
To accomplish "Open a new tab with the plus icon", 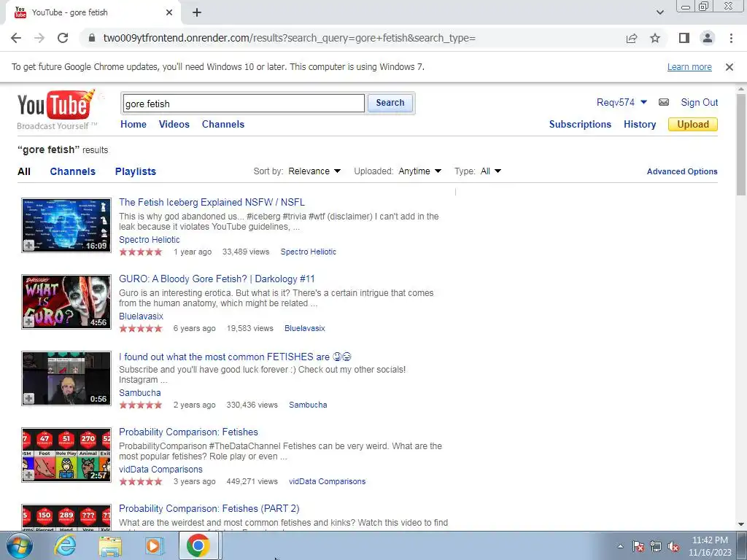I will pos(197,12).
